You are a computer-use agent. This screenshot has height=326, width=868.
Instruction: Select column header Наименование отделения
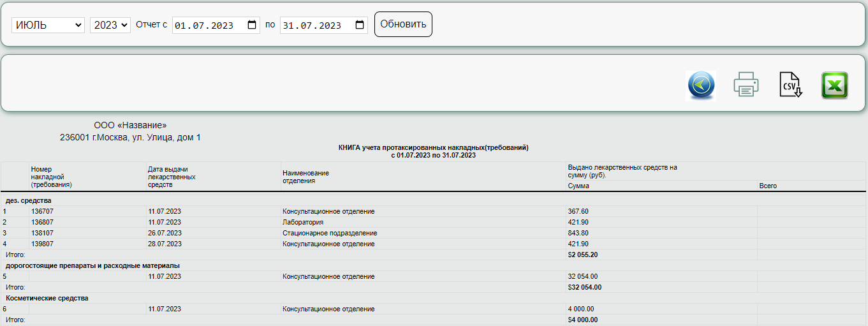(x=305, y=177)
